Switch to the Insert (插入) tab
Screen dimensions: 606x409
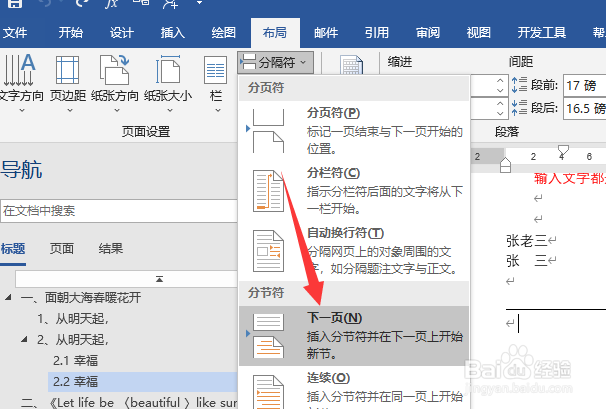click(173, 33)
